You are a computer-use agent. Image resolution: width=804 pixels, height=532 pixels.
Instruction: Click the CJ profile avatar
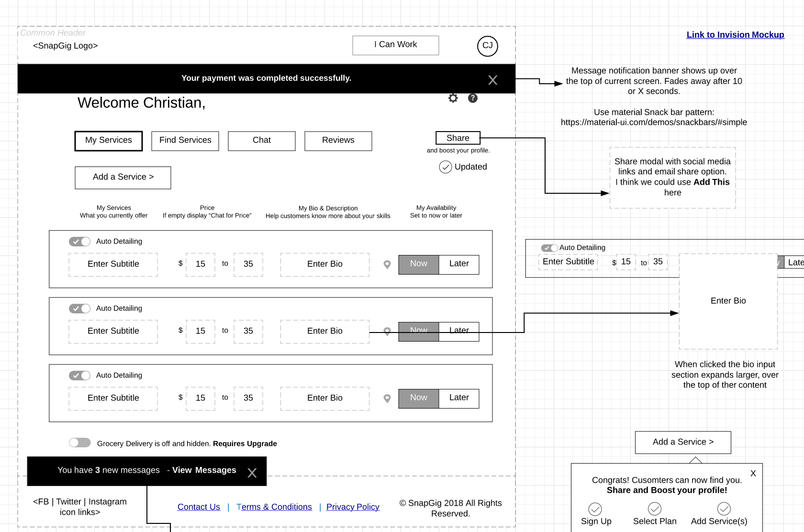click(x=487, y=46)
